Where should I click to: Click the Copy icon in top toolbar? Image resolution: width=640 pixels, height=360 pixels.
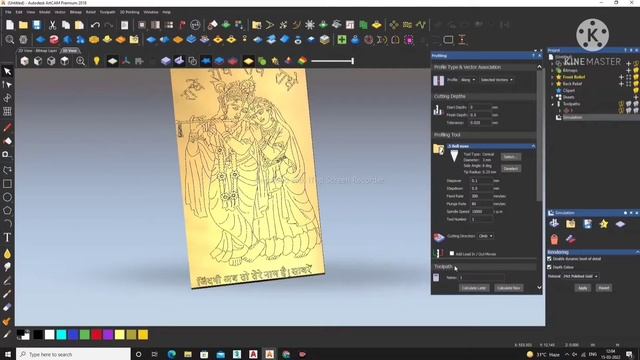click(66, 25)
